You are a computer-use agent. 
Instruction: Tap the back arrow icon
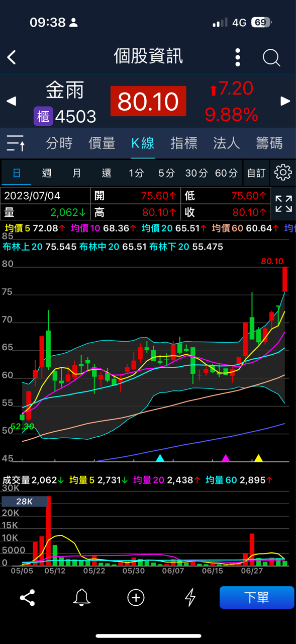tap(12, 57)
